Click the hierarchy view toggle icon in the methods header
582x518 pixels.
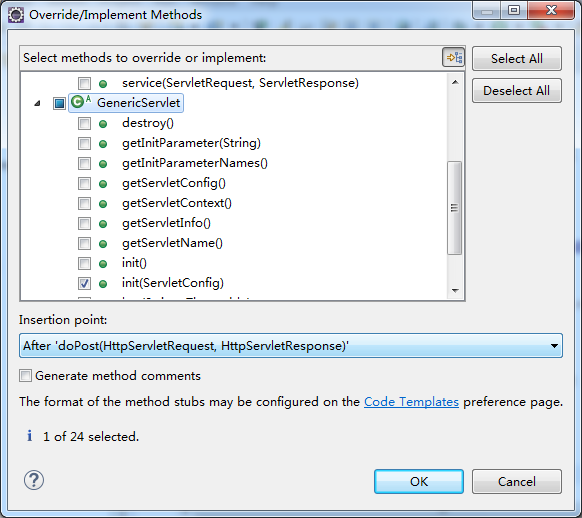(454, 58)
